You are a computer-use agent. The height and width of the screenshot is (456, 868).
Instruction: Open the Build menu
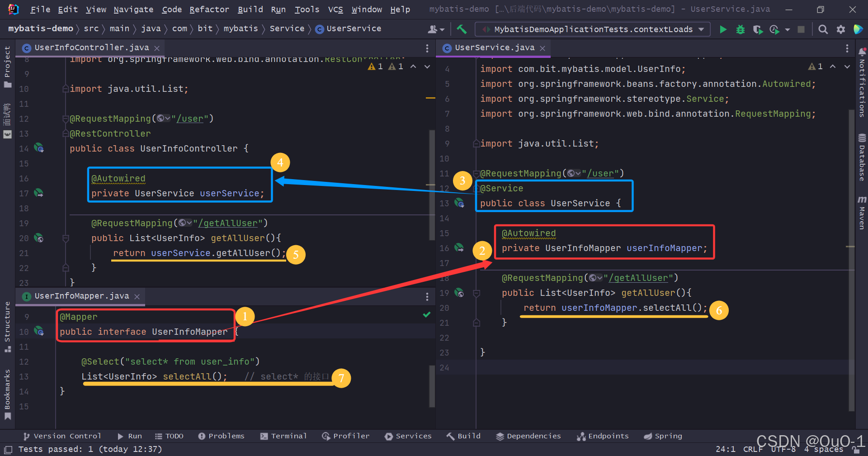pyautogui.click(x=250, y=9)
